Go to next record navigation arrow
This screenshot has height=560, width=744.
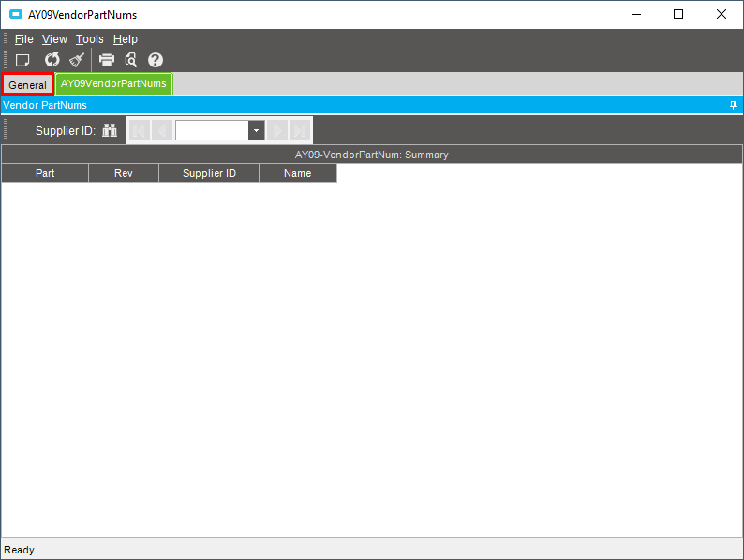coord(277,130)
